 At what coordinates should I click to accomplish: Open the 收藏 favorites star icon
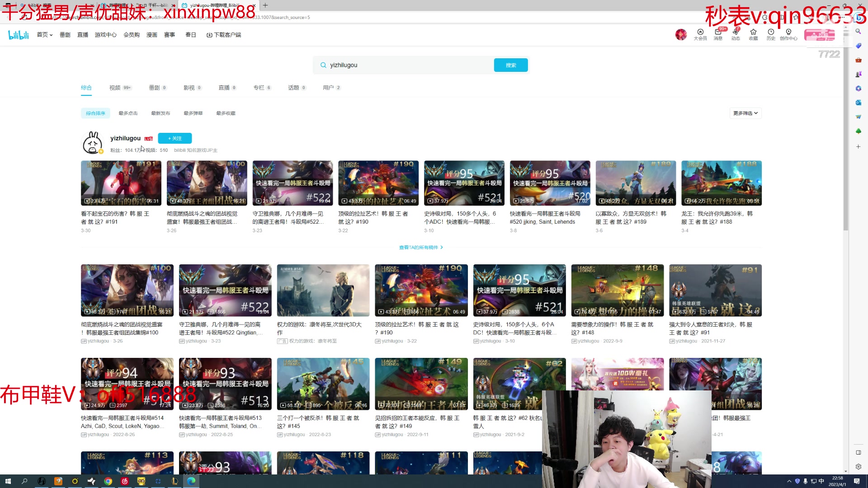[753, 34]
